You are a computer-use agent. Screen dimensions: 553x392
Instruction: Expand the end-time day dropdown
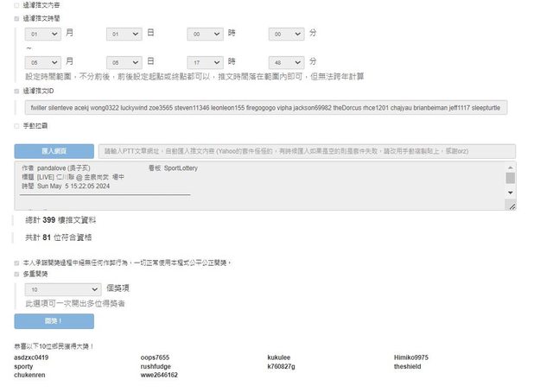click(124, 62)
